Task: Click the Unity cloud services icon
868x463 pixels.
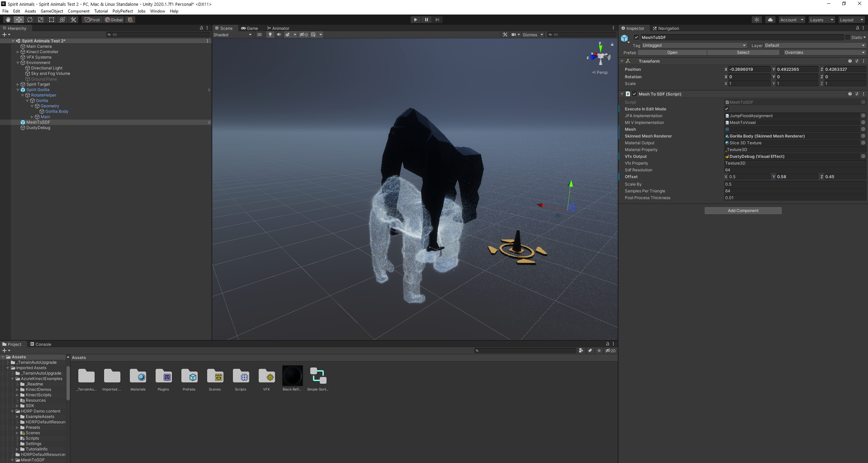Action: pyautogui.click(x=770, y=20)
